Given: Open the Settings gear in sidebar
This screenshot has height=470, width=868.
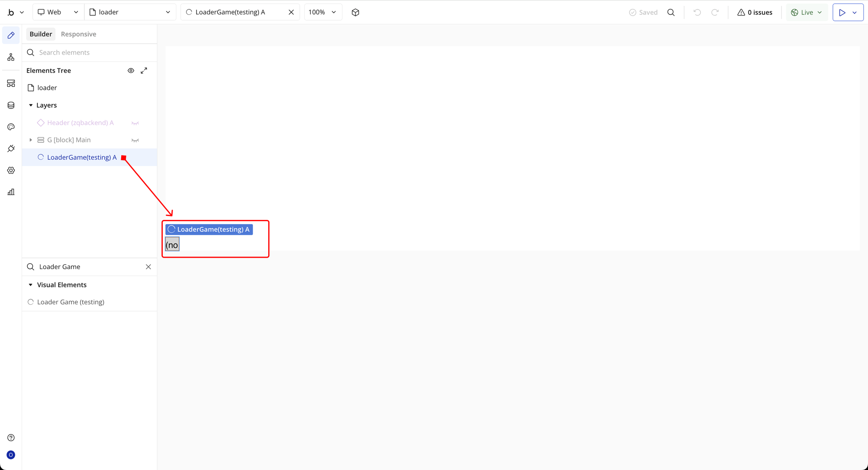Looking at the screenshot, I should point(11,170).
